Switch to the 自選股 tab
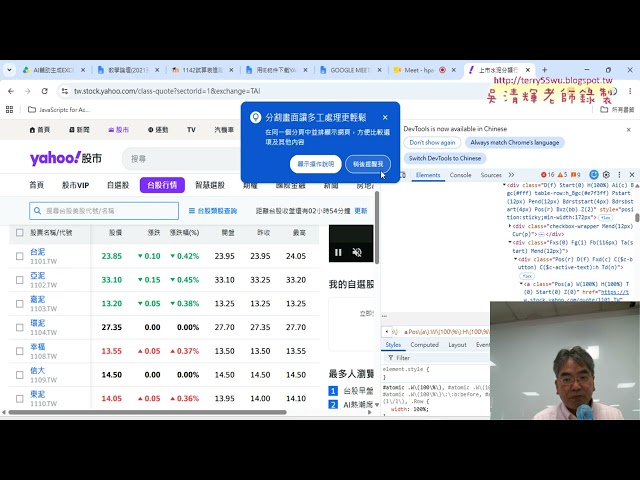The width and height of the screenshot is (640, 480). click(x=118, y=185)
